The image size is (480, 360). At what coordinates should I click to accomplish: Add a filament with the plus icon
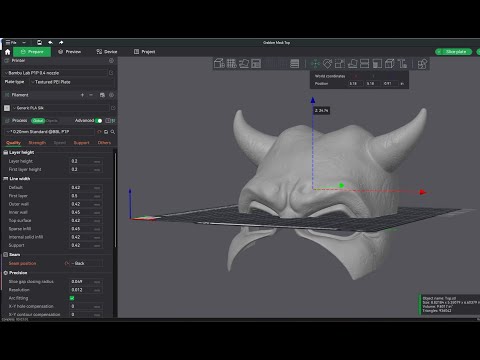[x=82, y=95]
